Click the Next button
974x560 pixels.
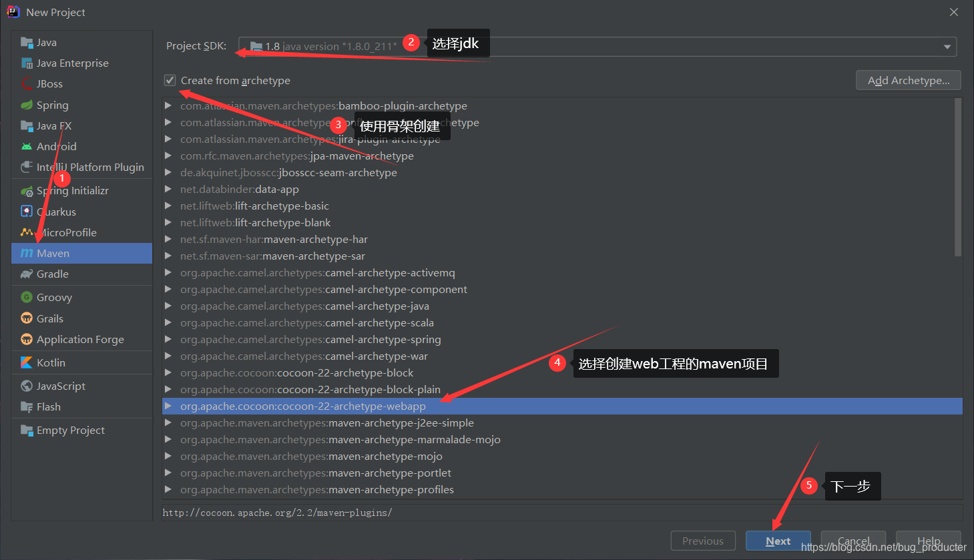pyautogui.click(x=778, y=541)
